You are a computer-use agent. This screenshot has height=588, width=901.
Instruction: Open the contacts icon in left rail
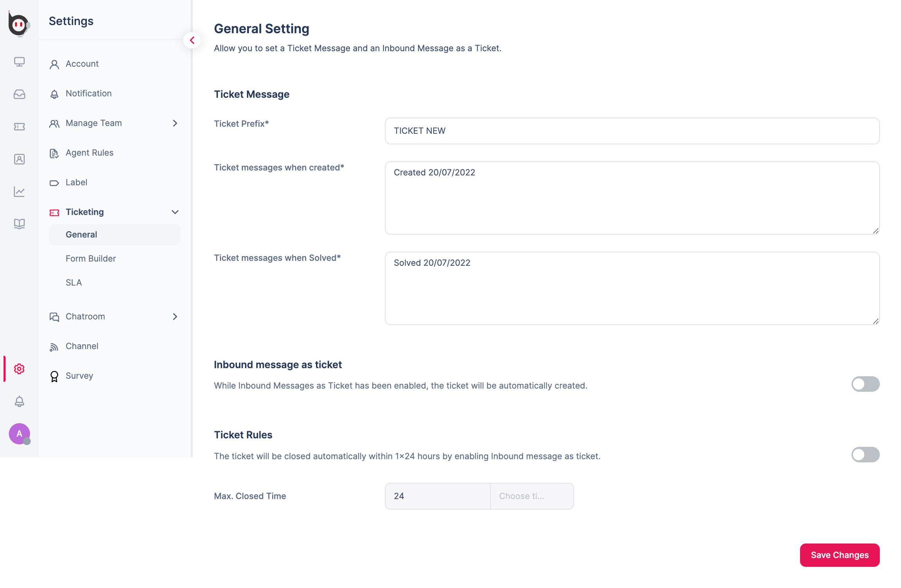pyautogui.click(x=19, y=159)
